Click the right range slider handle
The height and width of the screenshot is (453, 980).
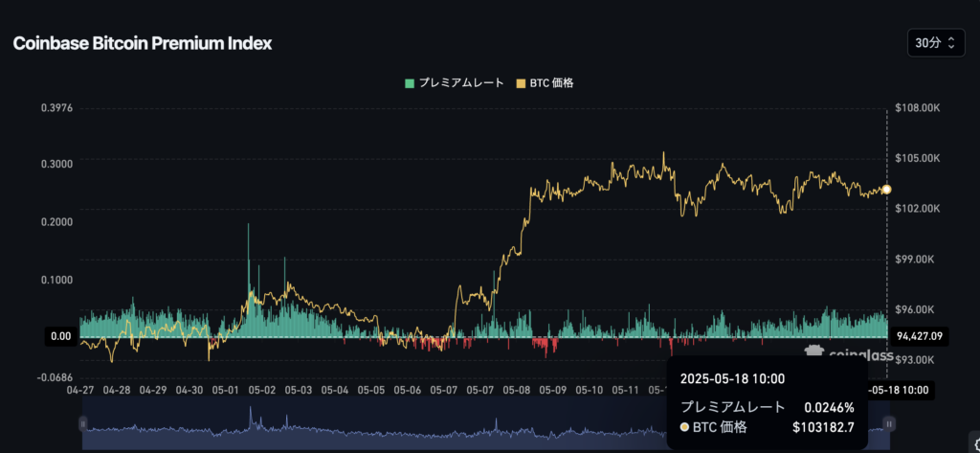coord(889,424)
